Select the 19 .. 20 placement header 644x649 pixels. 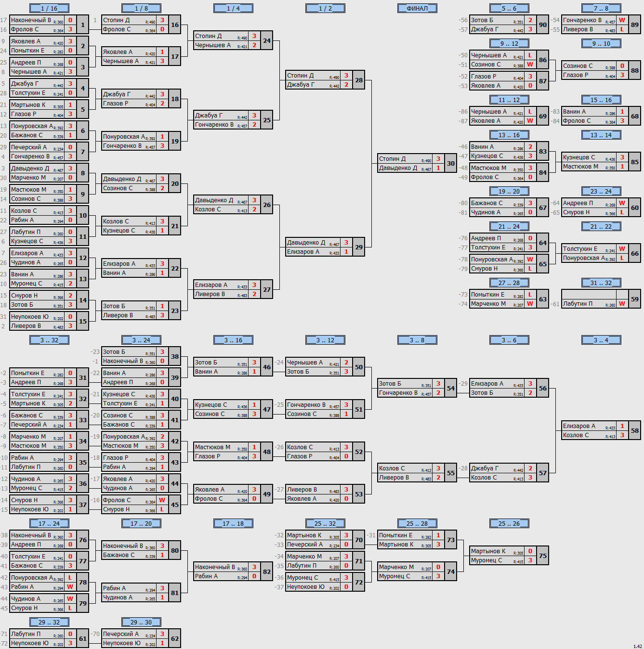point(509,191)
